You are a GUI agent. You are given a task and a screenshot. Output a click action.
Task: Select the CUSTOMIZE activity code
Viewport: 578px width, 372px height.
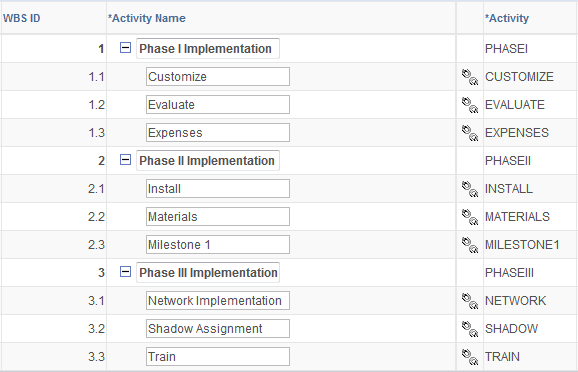[519, 77]
